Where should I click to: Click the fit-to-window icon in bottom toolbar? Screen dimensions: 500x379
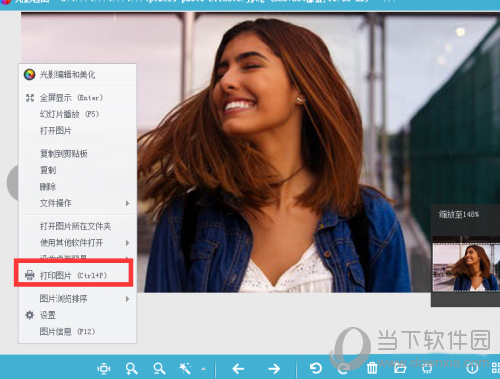[104, 369]
